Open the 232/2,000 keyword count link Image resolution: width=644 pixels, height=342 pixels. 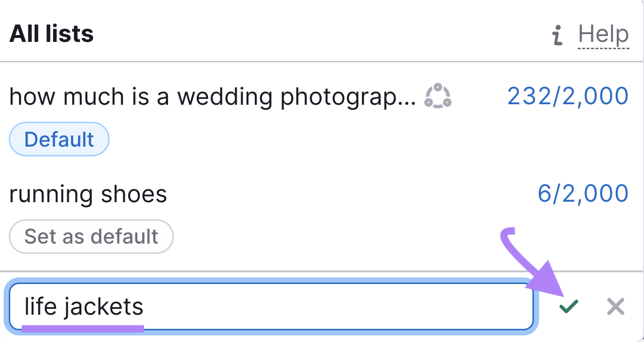click(x=568, y=96)
